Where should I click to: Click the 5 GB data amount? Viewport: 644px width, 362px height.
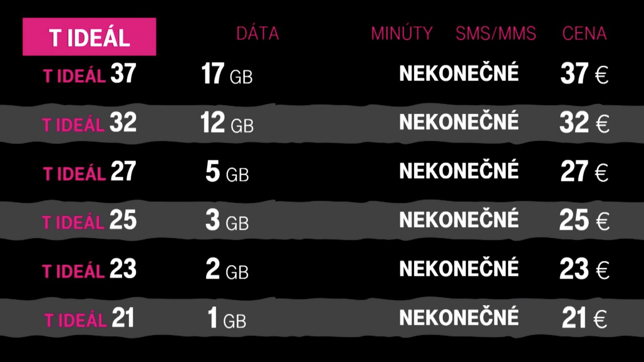(227, 172)
